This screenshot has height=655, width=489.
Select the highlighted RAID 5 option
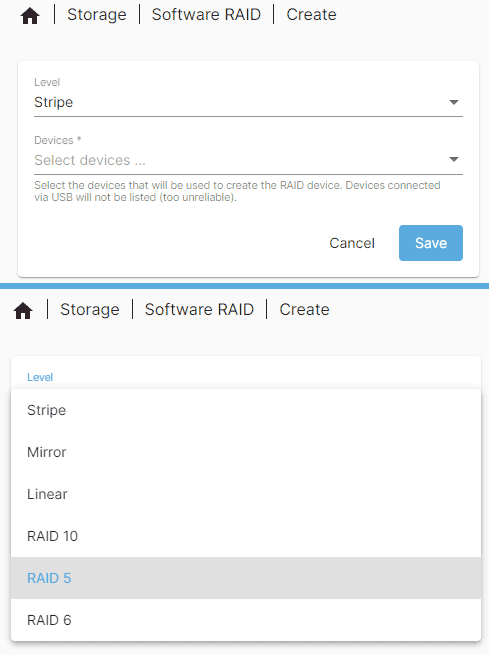point(246,578)
